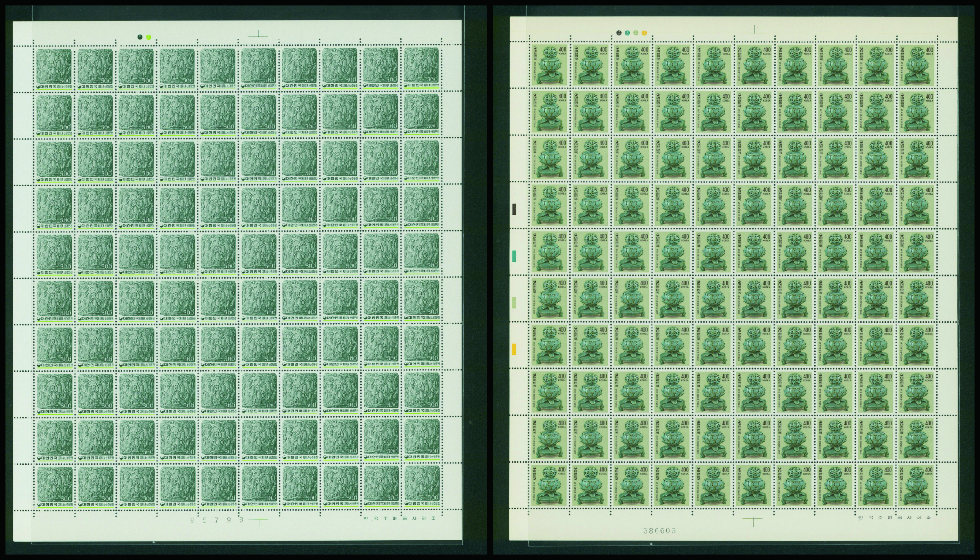
Task: Click the yellow color dot above the 400 won sheet
Action: pos(644,33)
